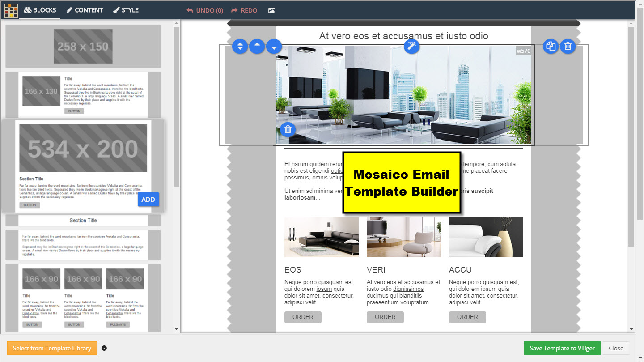
Task: Click Save Template to VTiger
Action: [x=562, y=348]
